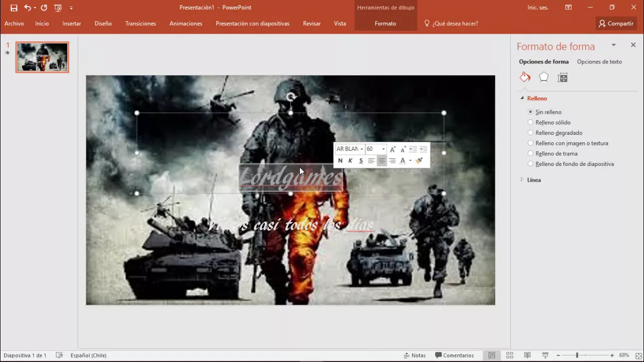Click Inic. ses. to sign in
This screenshot has width=644, height=362.
pyautogui.click(x=538, y=8)
